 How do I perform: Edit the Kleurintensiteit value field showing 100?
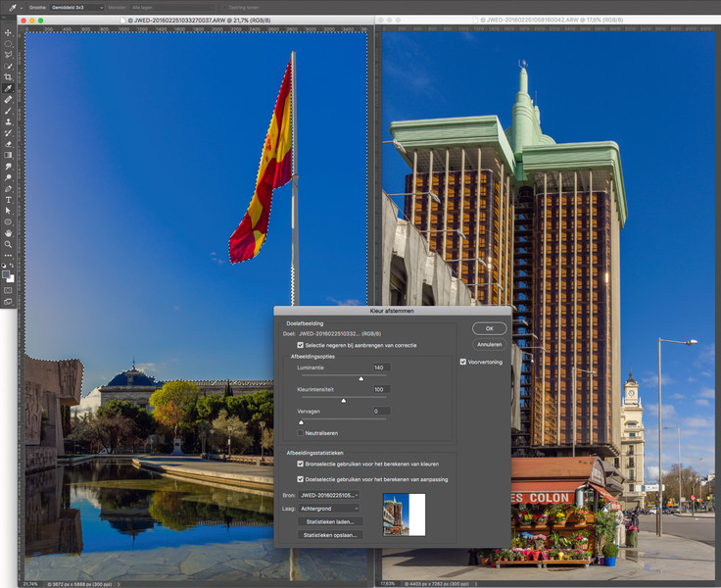click(381, 389)
